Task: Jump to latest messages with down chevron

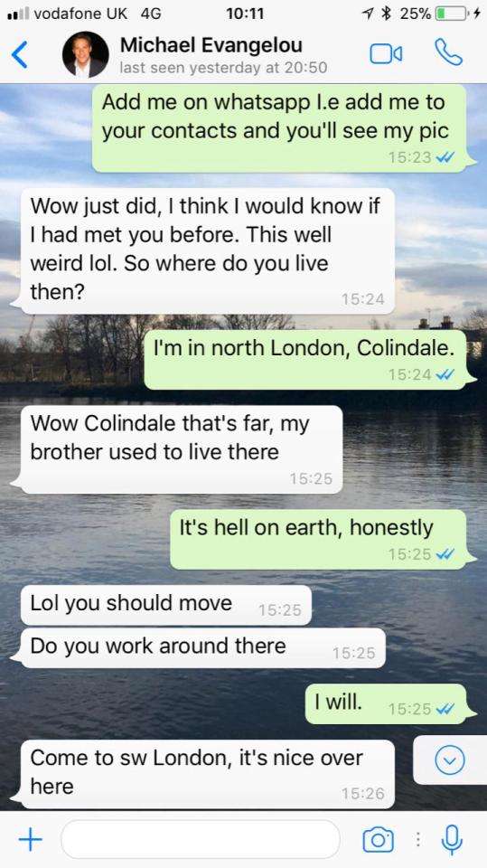Action: point(449,760)
